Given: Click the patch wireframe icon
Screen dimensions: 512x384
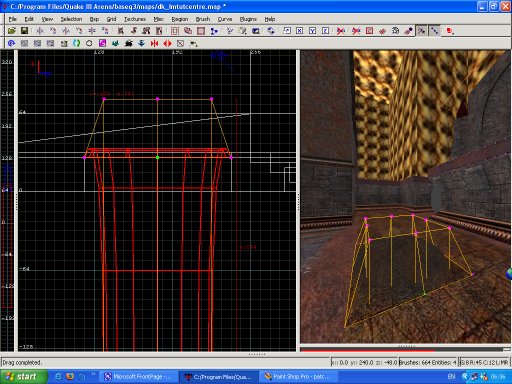Looking at the screenshot, I should pos(382,31).
